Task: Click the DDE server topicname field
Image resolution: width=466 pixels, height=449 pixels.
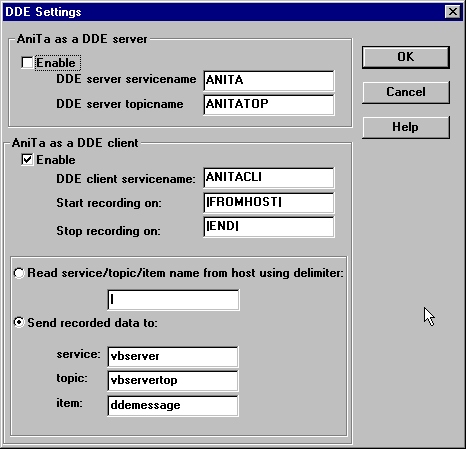Action: pos(269,105)
